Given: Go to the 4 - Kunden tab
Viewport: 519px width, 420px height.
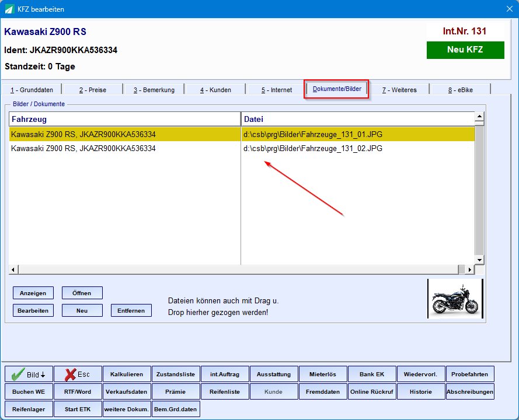Looking at the screenshot, I should pos(215,90).
